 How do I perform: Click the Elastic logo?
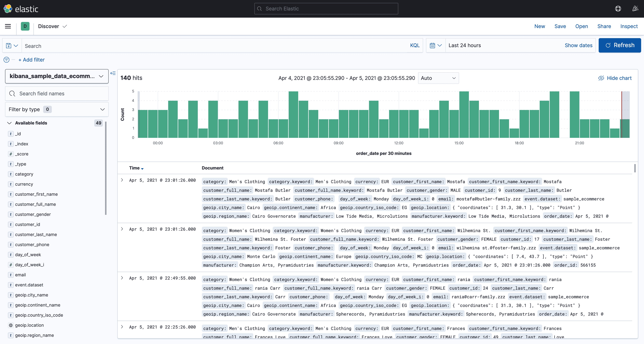(21, 9)
